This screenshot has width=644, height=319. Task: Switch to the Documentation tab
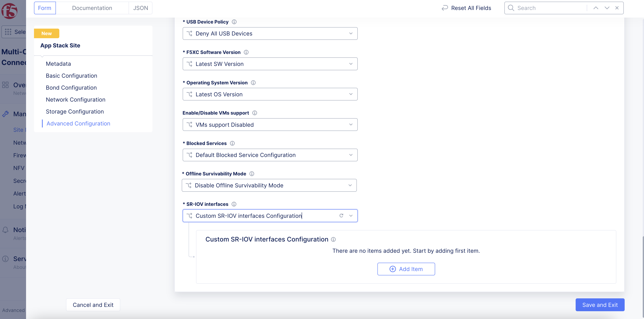pyautogui.click(x=92, y=8)
